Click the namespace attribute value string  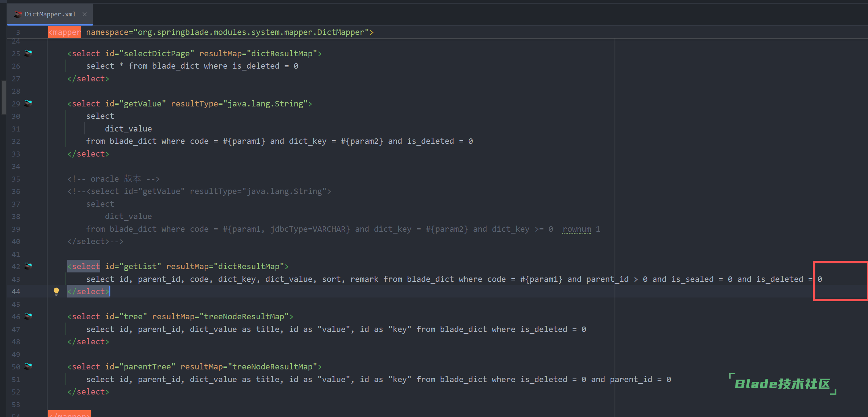pos(251,32)
